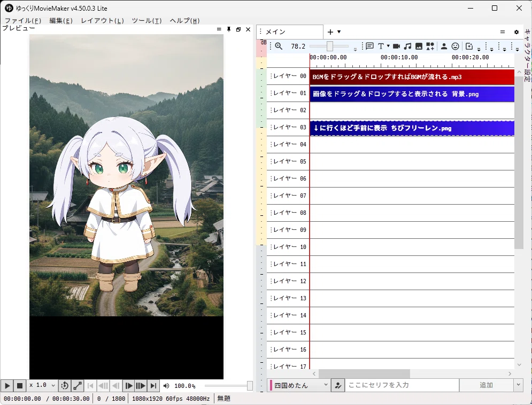Expand the last toolbar overflow arrow at the far right
532x405 pixels.
[x=518, y=49]
